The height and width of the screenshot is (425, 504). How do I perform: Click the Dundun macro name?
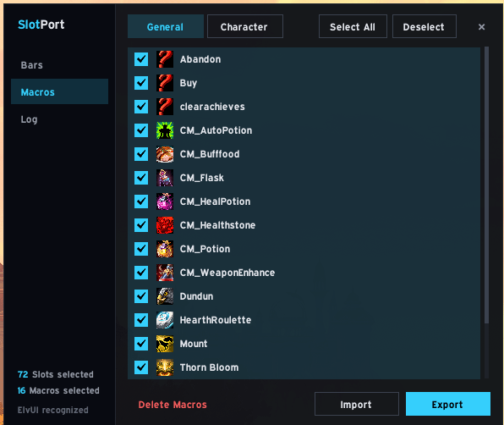click(x=196, y=296)
